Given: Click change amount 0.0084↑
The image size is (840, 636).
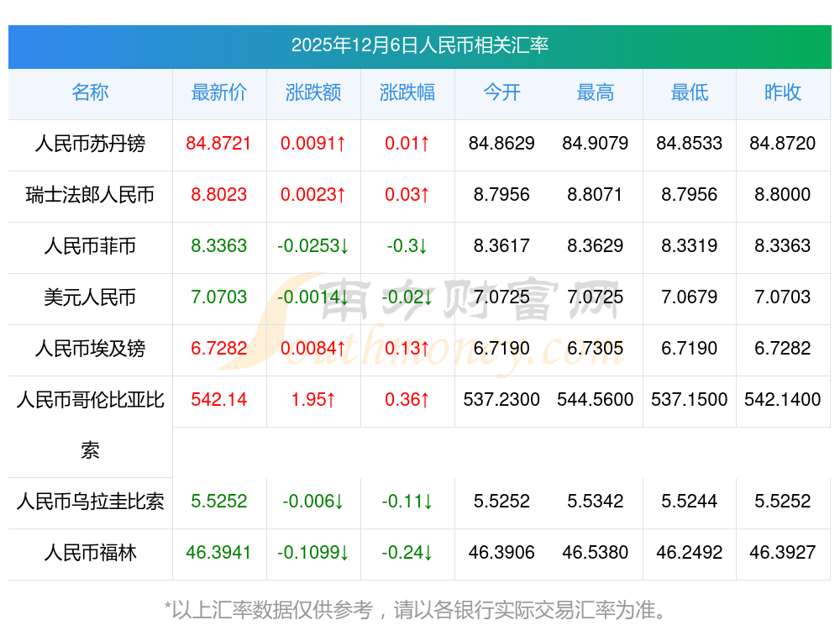Looking at the screenshot, I should (x=312, y=349).
